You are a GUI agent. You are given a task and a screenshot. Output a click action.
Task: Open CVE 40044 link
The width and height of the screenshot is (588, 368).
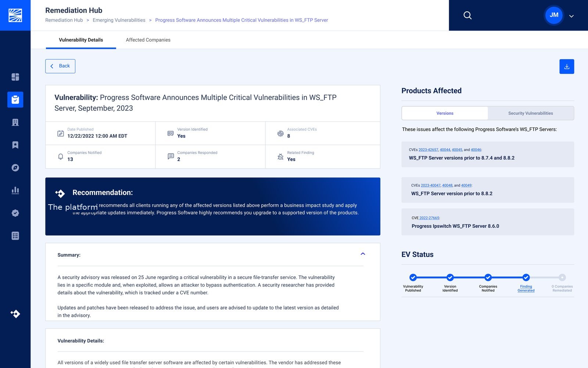[x=445, y=150]
